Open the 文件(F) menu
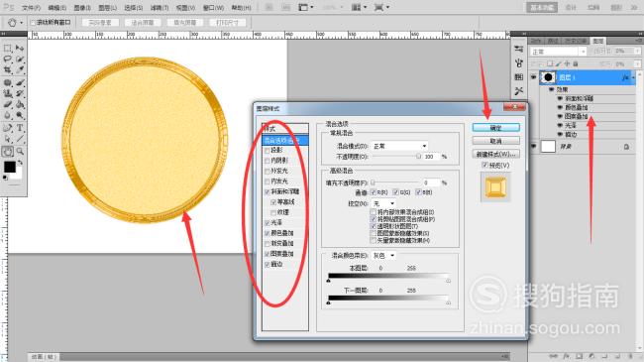Image resolution: width=644 pixels, height=362 pixels. (31, 8)
